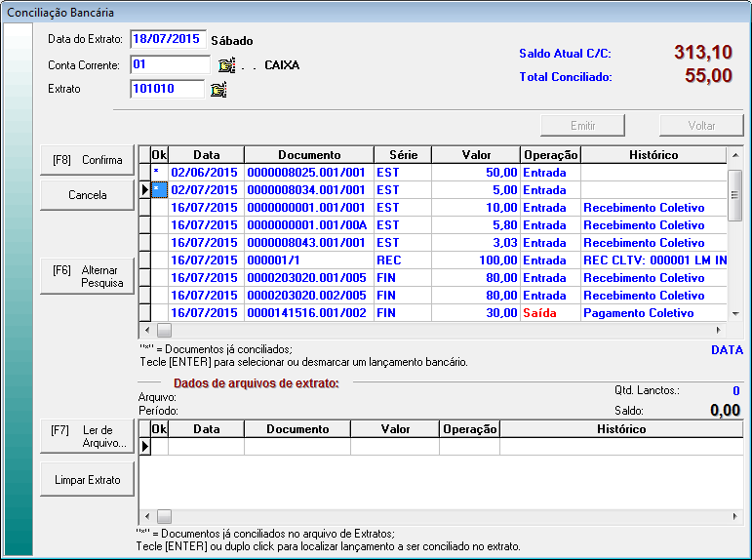Click upper grid Histórico column header
Image resolution: width=752 pixels, height=560 pixels.
point(653,155)
